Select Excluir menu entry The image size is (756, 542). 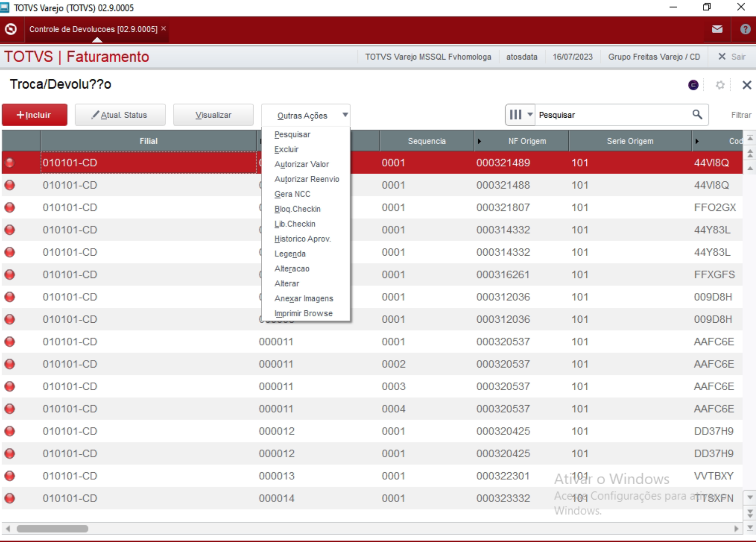pos(286,149)
